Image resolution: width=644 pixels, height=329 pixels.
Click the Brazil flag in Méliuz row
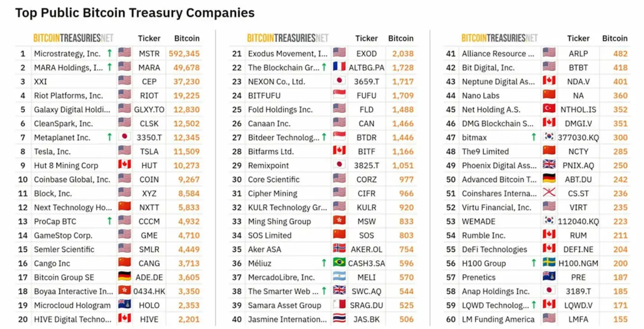(x=339, y=263)
